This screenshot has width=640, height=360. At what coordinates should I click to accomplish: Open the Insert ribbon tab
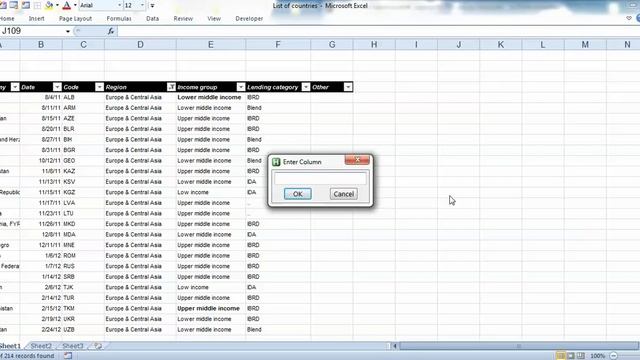pos(36,18)
